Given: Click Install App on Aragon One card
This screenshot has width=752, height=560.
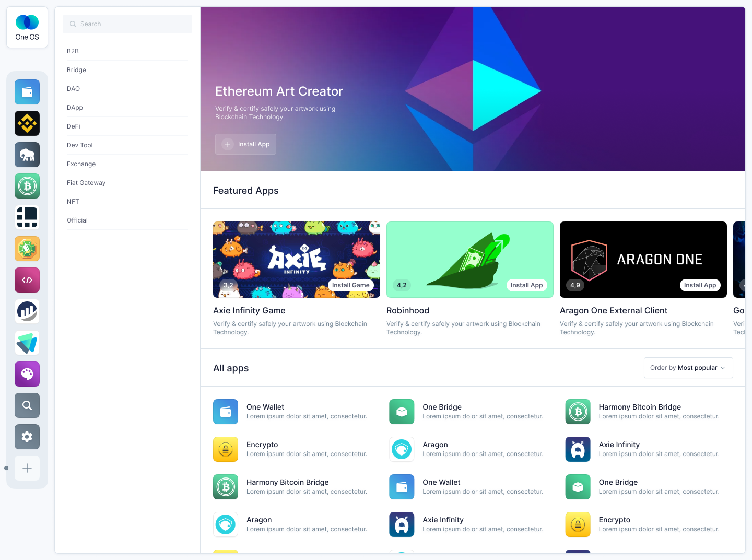Looking at the screenshot, I should click(700, 285).
